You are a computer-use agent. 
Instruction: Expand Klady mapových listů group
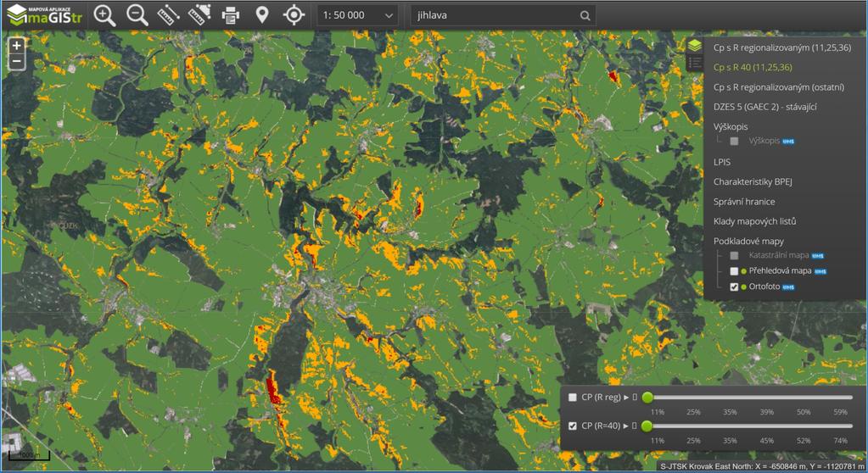754,221
